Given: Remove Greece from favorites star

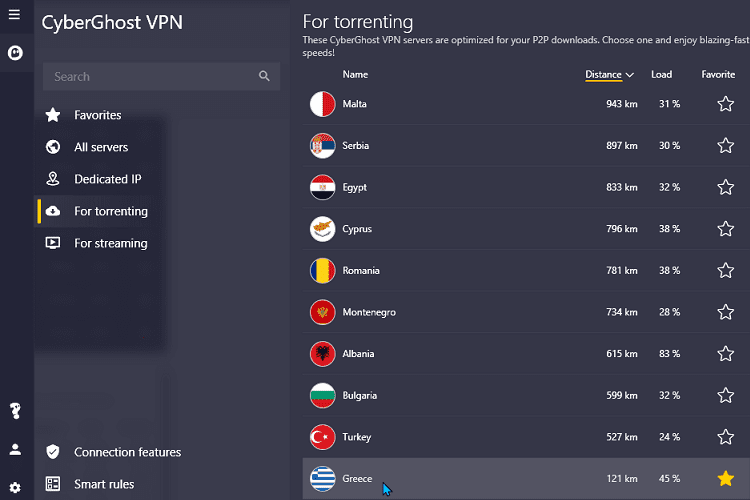Looking at the screenshot, I should coord(726,478).
